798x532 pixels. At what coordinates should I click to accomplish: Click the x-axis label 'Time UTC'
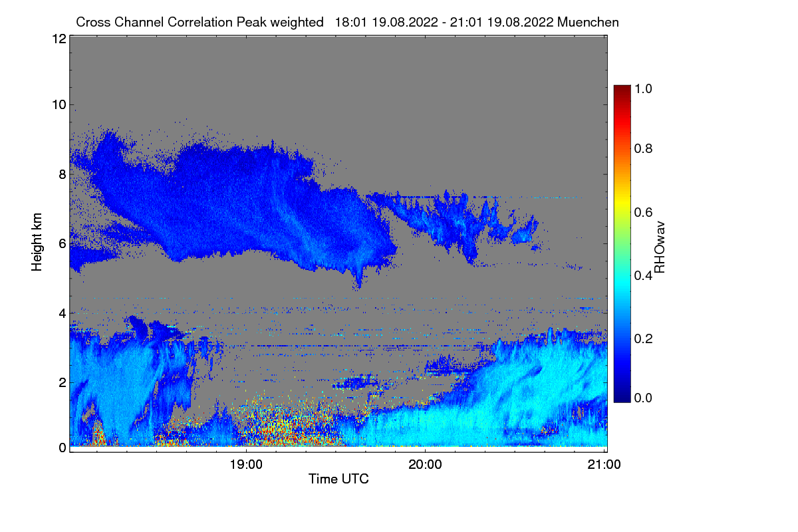[x=338, y=478]
